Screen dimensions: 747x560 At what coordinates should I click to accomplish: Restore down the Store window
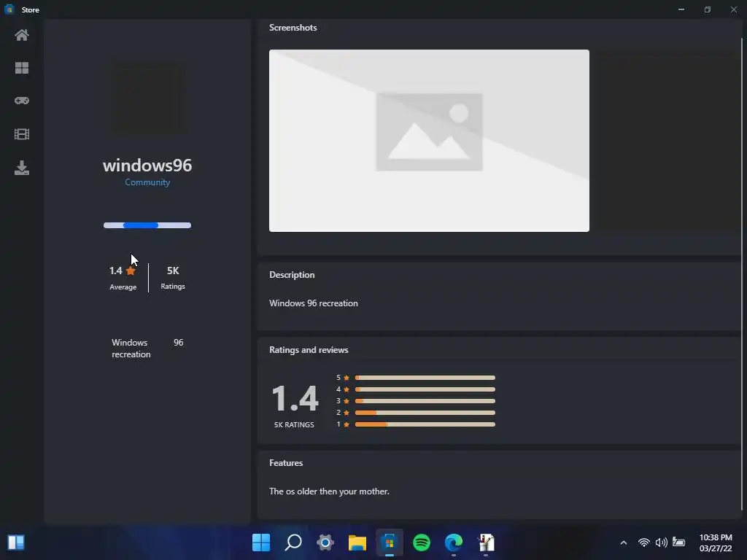pos(708,9)
